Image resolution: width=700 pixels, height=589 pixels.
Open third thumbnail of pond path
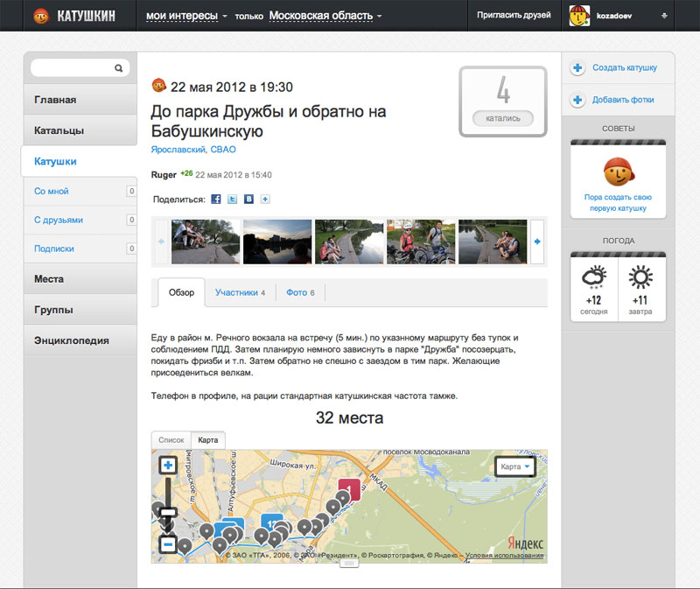tap(349, 242)
